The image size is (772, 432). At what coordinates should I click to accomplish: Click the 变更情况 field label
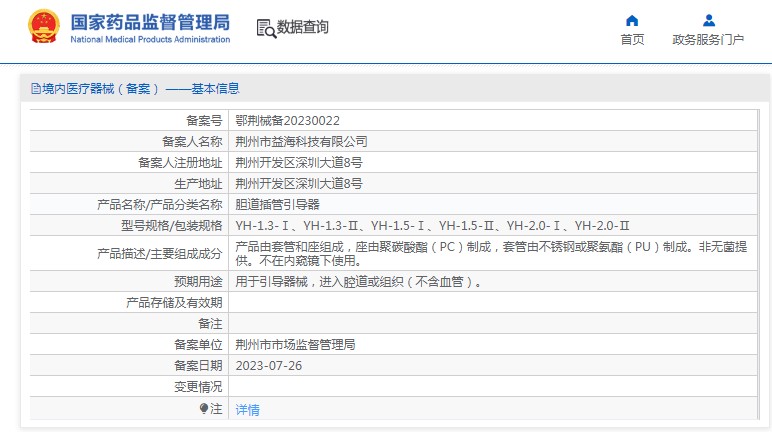pyautogui.click(x=198, y=387)
